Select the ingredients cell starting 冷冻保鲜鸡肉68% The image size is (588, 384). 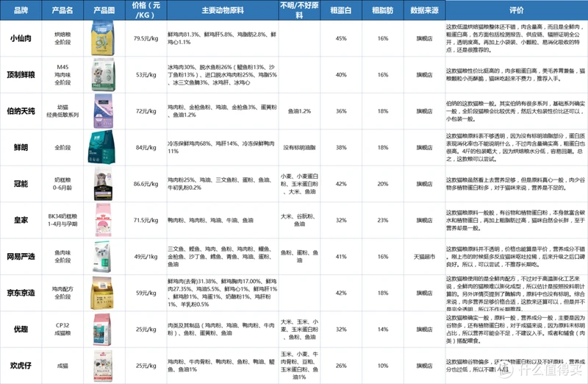point(223,147)
